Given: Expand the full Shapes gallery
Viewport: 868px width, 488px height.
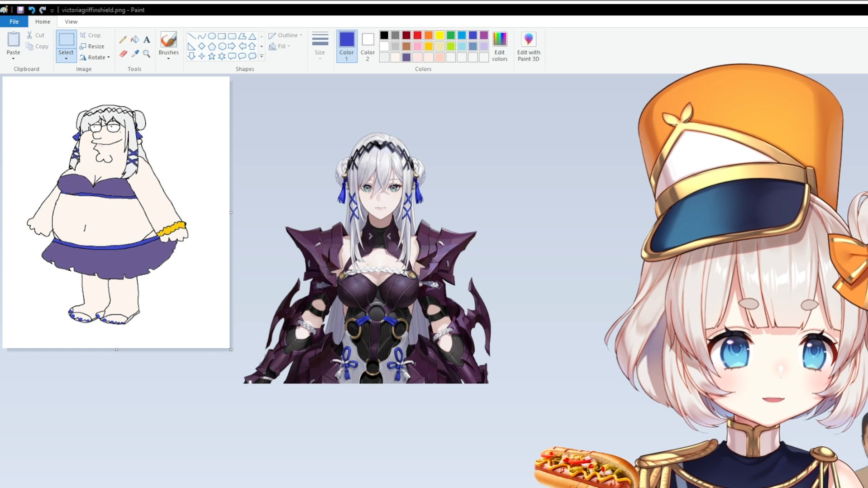Looking at the screenshot, I should [262, 56].
